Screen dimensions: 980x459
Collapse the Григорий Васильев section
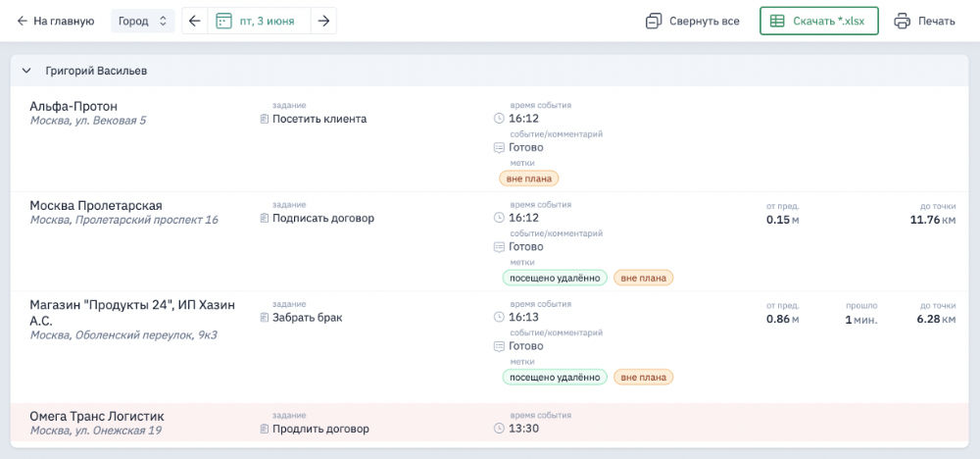point(26,72)
